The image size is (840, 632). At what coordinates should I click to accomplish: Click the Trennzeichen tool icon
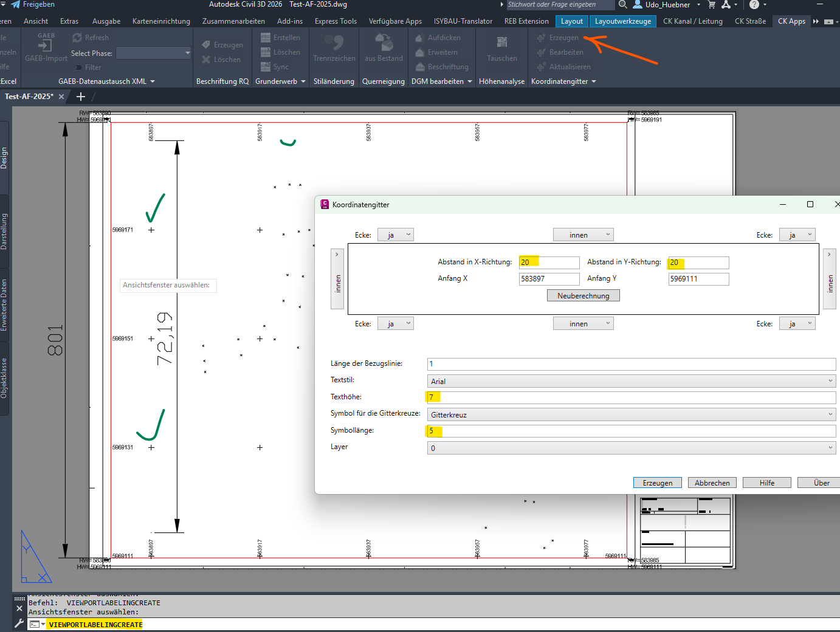pyautogui.click(x=334, y=43)
